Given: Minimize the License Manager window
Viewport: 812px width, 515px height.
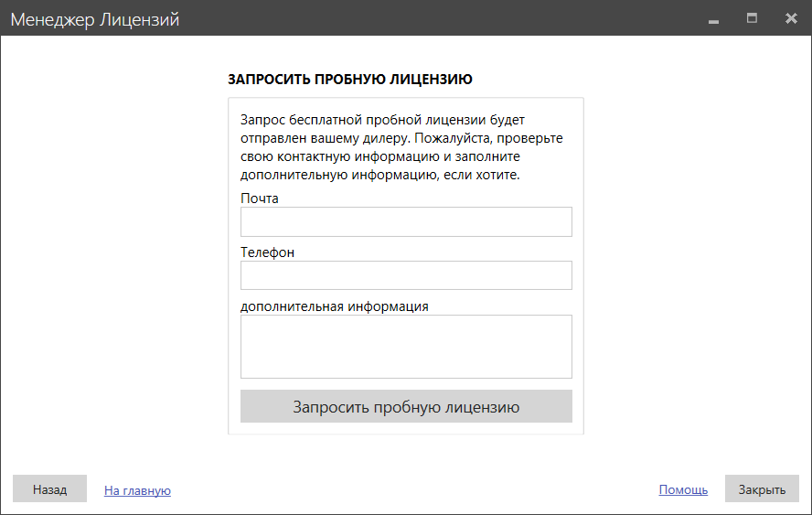Looking at the screenshot, I should pyautogui.click(x=713, y=19).
